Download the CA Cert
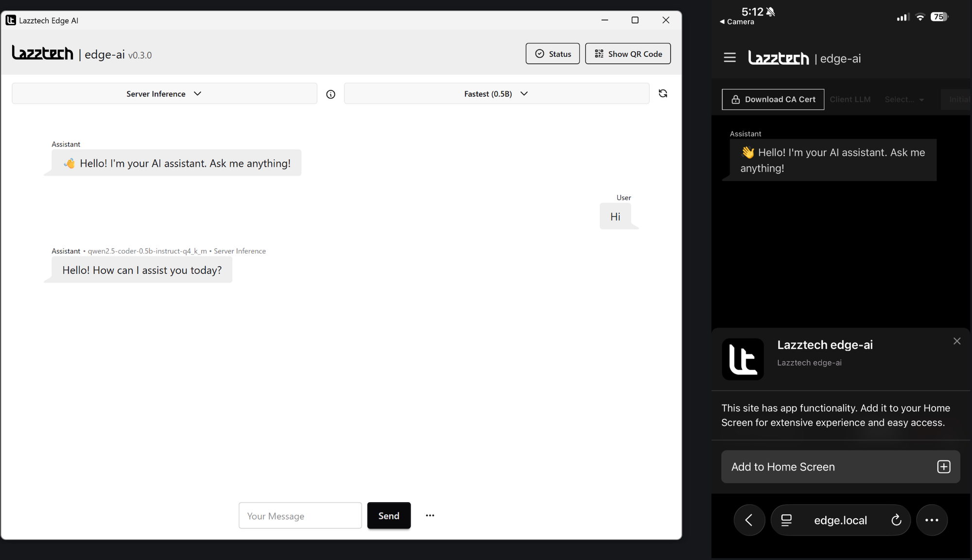 (773, 100)
